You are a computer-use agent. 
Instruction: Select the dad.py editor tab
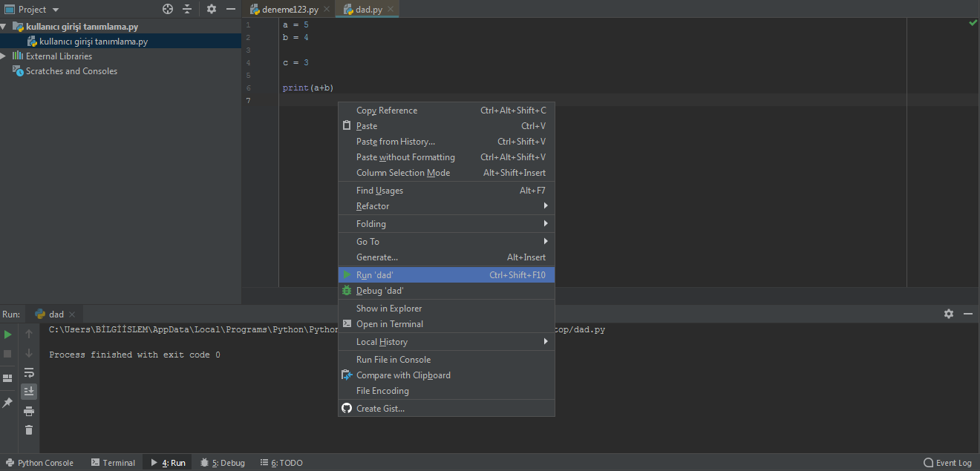click(368, 10)
